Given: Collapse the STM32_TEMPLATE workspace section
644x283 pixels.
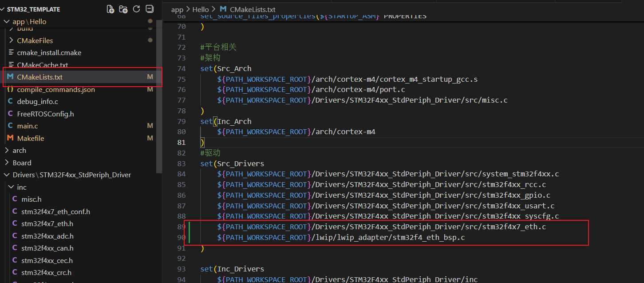Looking at the screenshot, I should (x=33, y=9).
